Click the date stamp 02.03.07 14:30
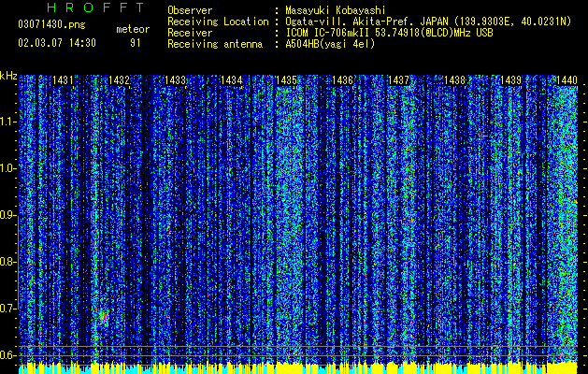Image resolution: width=588 pixels, height=374 pixels. click(57, 43)
